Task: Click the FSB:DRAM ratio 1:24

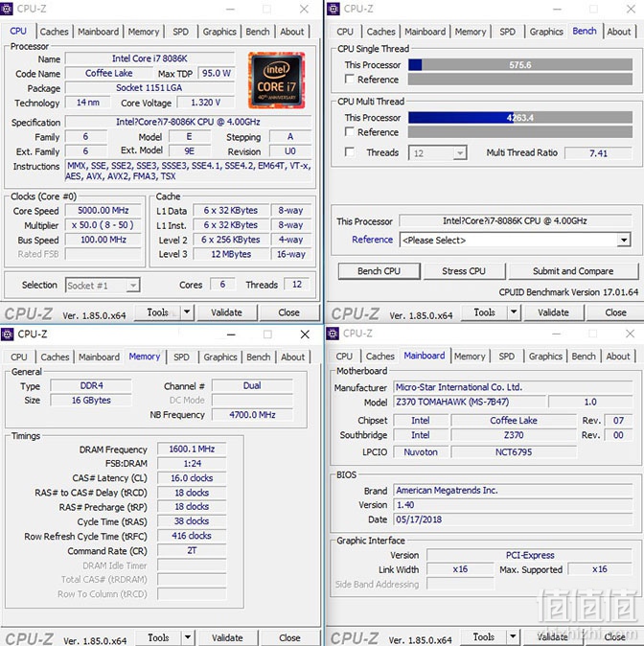Action: coord(192,464)
